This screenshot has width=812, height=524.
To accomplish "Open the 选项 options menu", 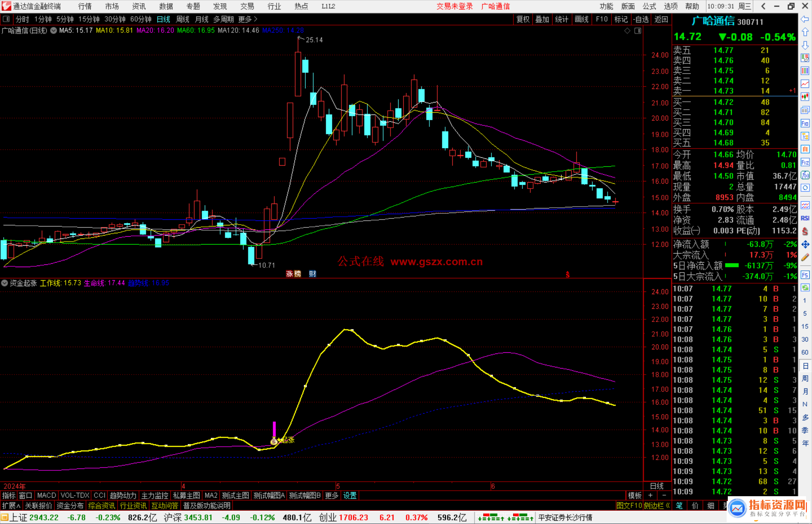I will [x=671, y=6].
